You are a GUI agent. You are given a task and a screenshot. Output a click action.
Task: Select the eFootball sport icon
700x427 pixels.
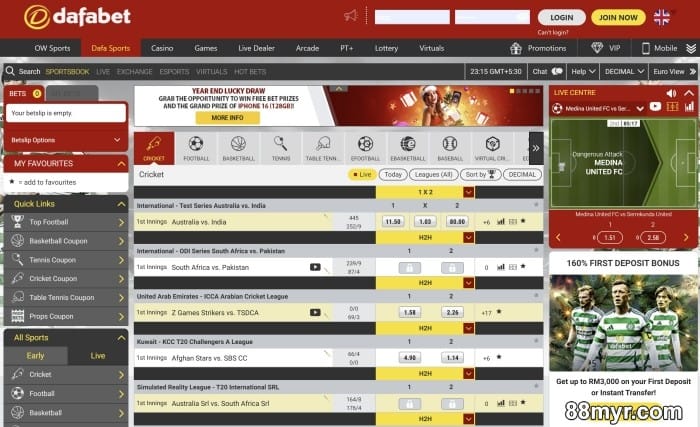365,148
